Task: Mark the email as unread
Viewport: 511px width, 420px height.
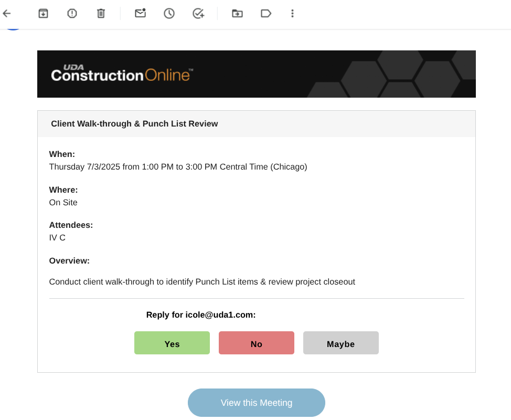Action: point(140,14)
